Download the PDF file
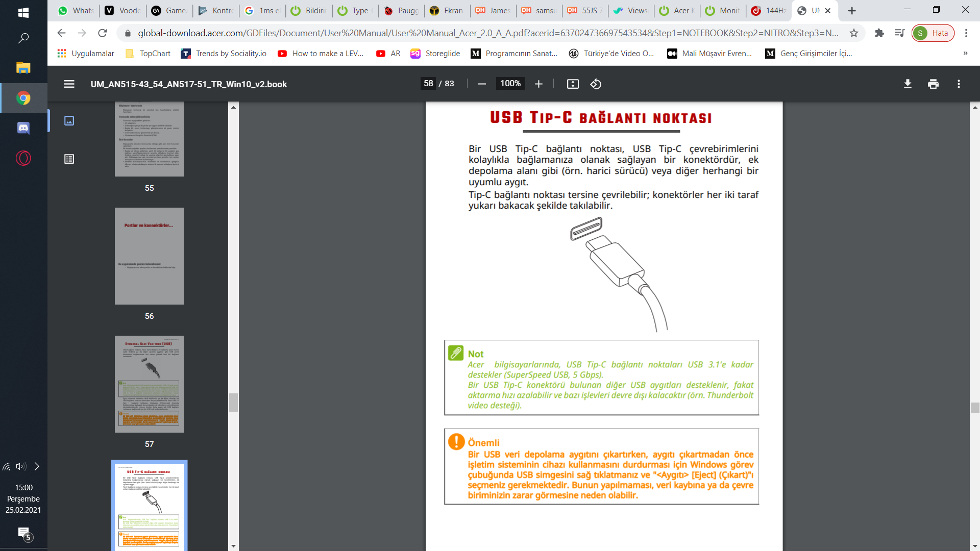980x551 pixels. coord(908,84)
